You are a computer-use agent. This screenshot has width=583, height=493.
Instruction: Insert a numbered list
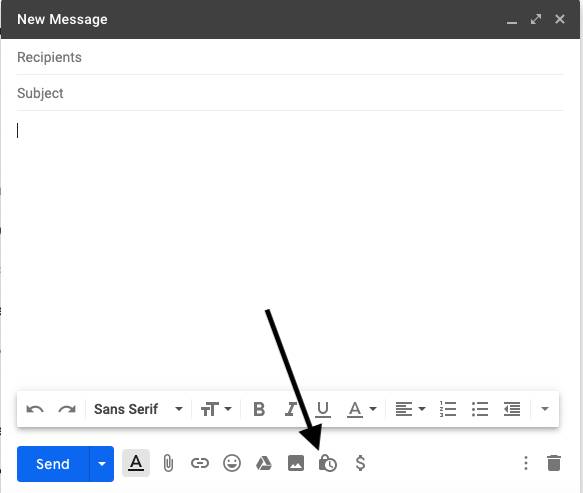click(x=448, y=409)
